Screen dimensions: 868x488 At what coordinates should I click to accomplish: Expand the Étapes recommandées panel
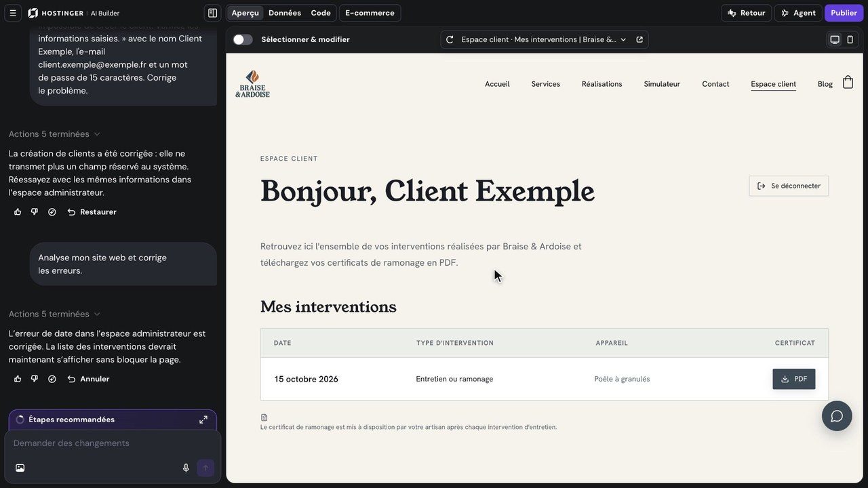203,420
